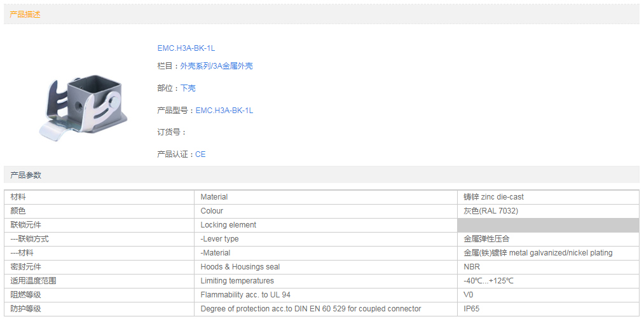Click the CE certification link
The width and height of the screenshot is (644, 319).
click(200, 154)
